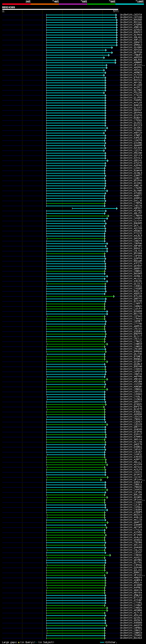
Task: Select hit label UniRef100_A5IM82
Action: (x=131, y=211)
